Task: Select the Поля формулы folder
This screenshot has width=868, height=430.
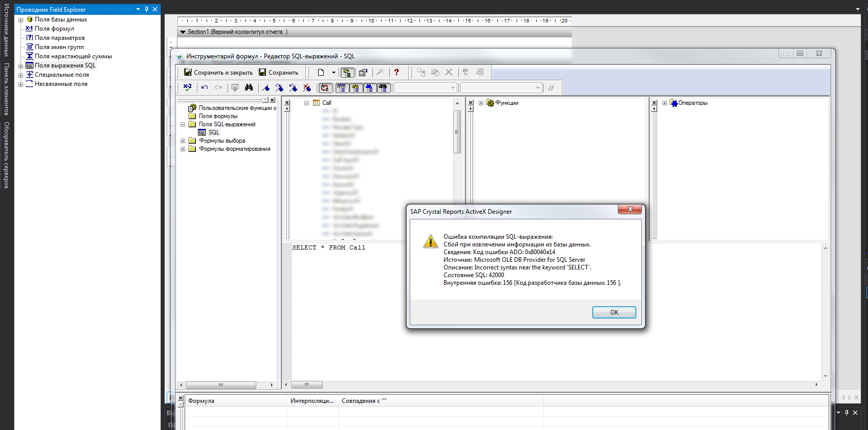Action: click(218, 116)
